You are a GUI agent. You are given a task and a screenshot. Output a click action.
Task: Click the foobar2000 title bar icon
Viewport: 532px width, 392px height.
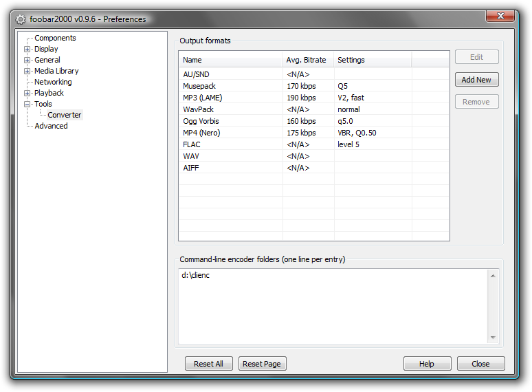[21, 19]
